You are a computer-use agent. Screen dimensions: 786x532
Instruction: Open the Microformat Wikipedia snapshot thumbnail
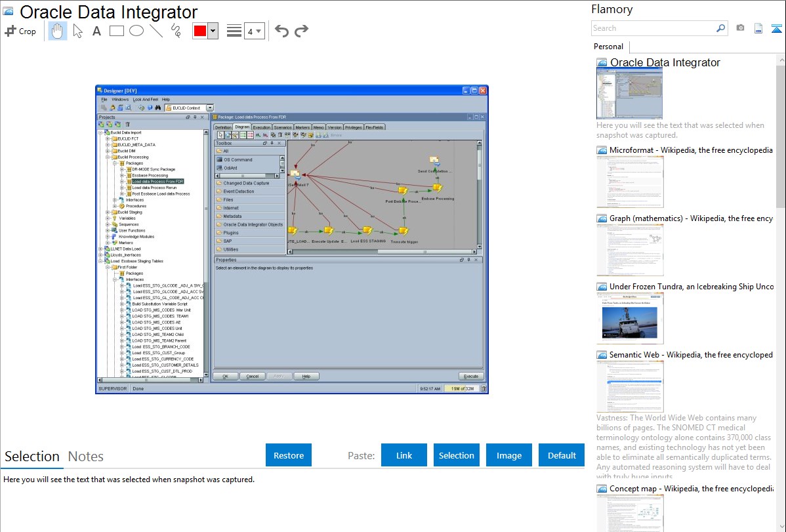tap(630, 182)
